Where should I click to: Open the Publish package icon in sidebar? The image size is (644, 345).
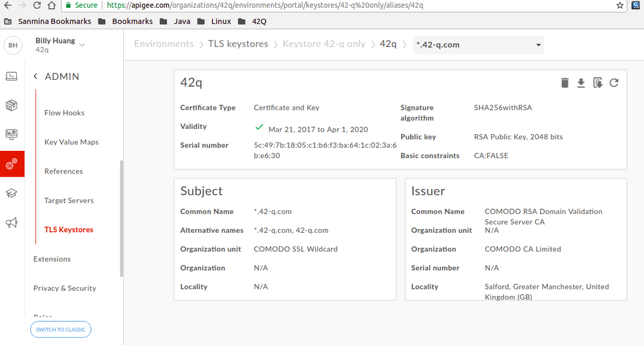click(12, 105)
